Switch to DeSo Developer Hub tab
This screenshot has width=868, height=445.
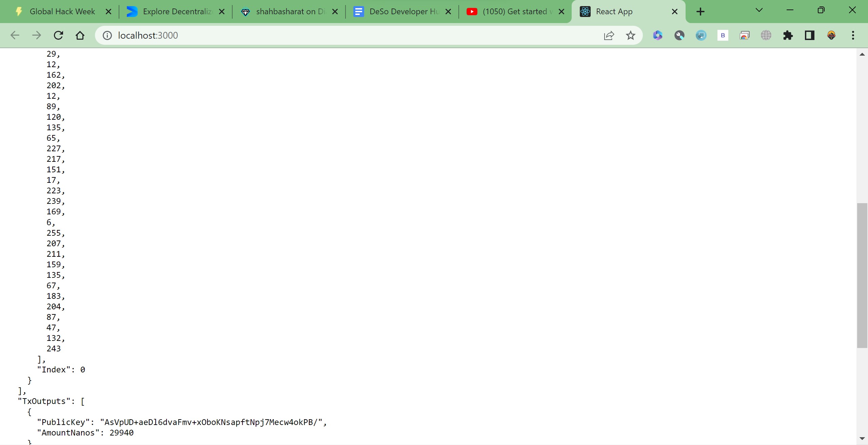click(403, 12)
